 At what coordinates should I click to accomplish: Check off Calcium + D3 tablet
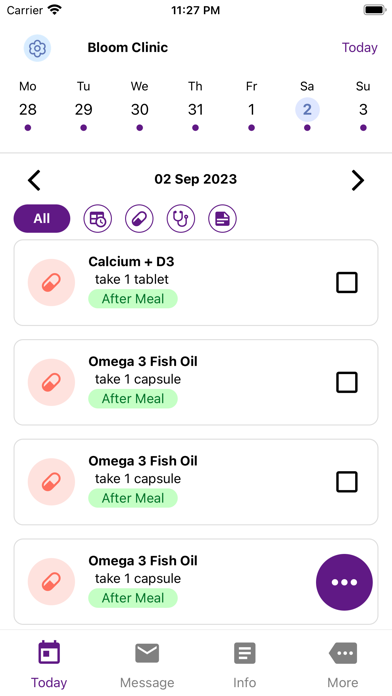(347, 283)
